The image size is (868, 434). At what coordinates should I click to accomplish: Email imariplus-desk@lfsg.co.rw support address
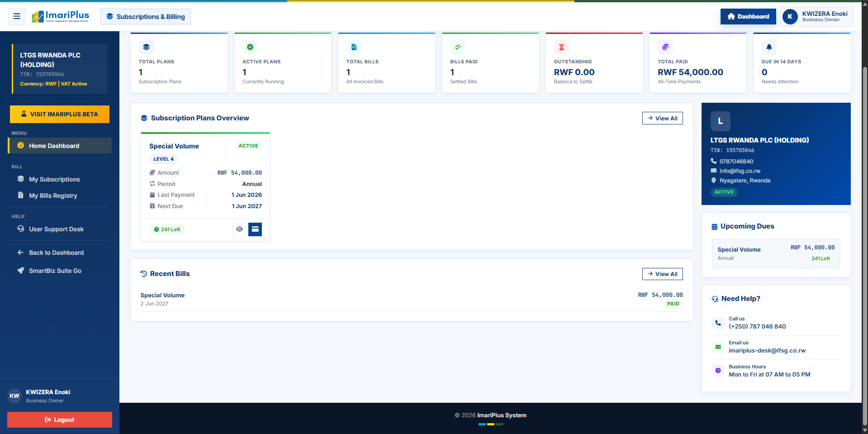(767, 351)
